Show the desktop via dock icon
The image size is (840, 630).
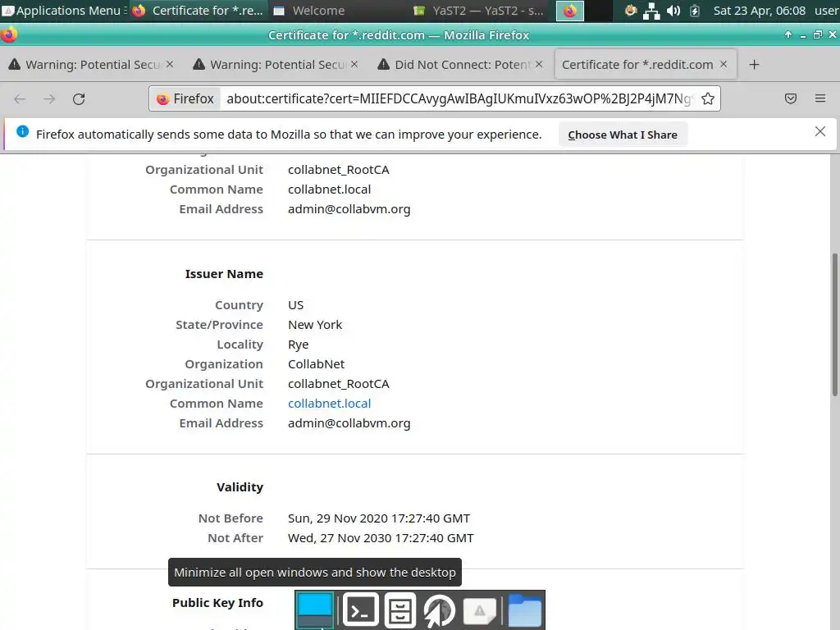[314, 610]
